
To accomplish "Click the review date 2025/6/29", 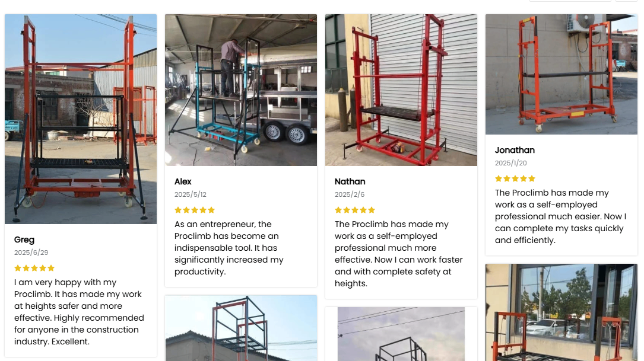I will point(31,253).
